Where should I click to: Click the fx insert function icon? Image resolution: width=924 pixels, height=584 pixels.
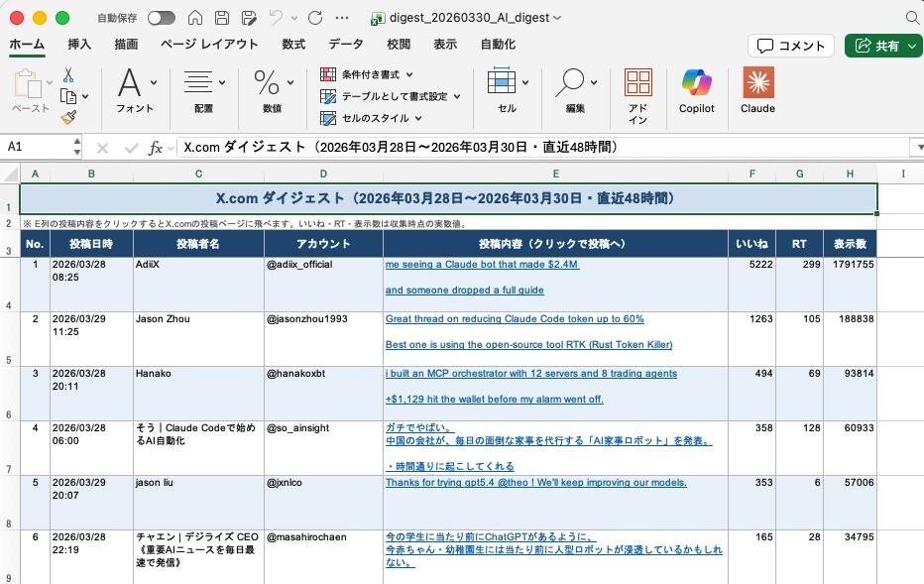(x=155, y=148)
